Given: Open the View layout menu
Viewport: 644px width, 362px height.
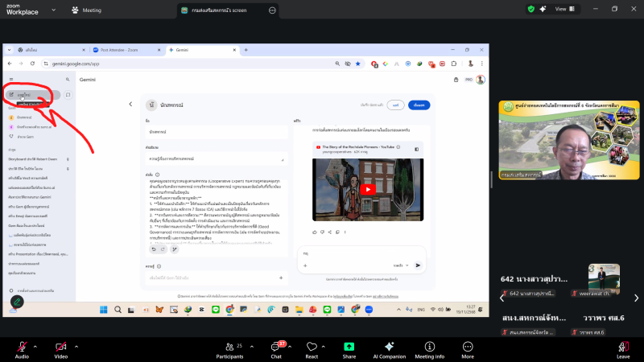Looking at the screenshot, I should tap(559, 10).
